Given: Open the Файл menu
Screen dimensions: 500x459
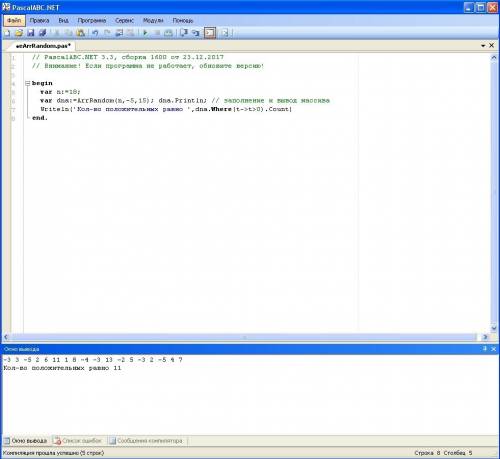Looking at the screenshot, I should (x=14, y=21).
